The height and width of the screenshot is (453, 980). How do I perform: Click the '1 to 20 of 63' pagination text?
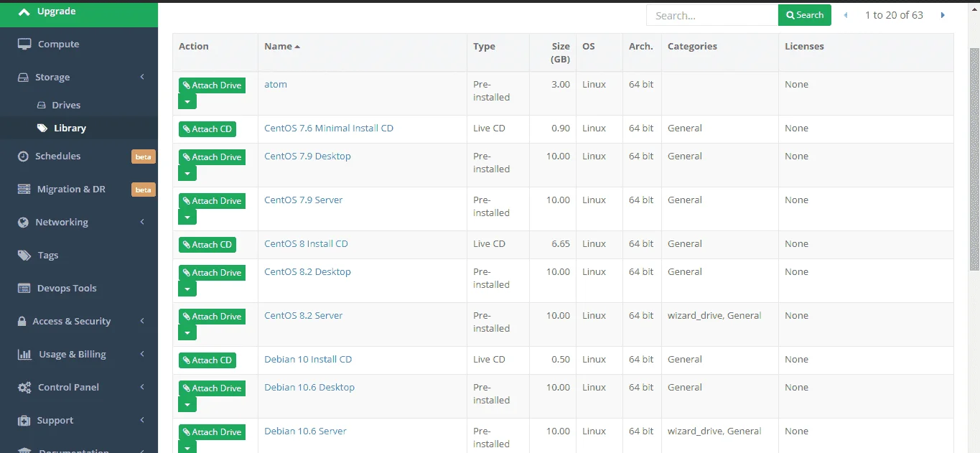pos(894,15)
